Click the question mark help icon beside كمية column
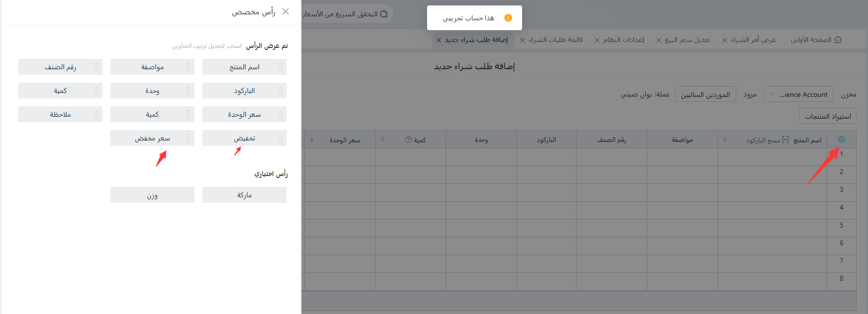 (x=409, y=140)
